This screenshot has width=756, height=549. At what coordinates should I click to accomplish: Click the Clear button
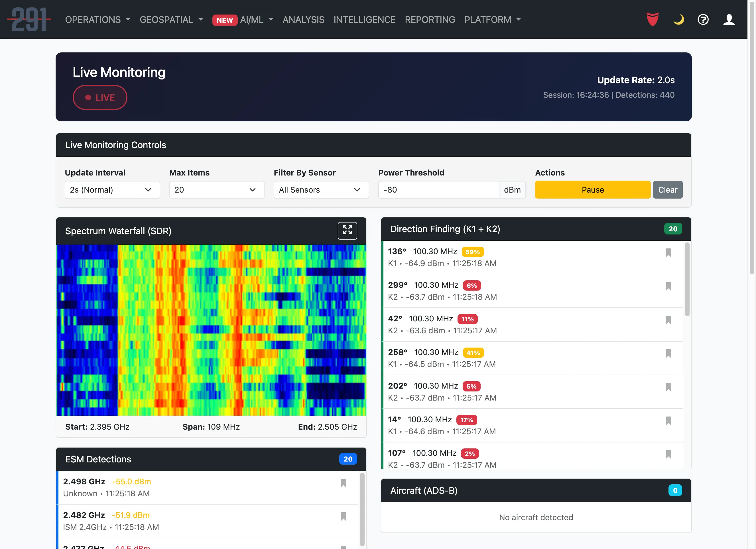click(668, 189)
